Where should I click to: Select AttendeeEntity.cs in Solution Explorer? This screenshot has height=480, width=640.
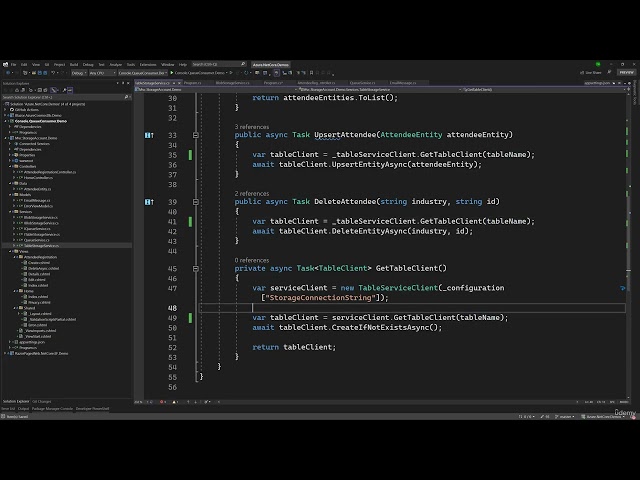point(38,189)
